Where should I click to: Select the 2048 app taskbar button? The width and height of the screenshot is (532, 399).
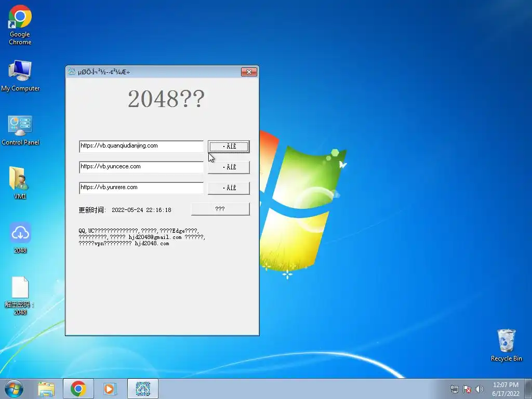point(143,389)
